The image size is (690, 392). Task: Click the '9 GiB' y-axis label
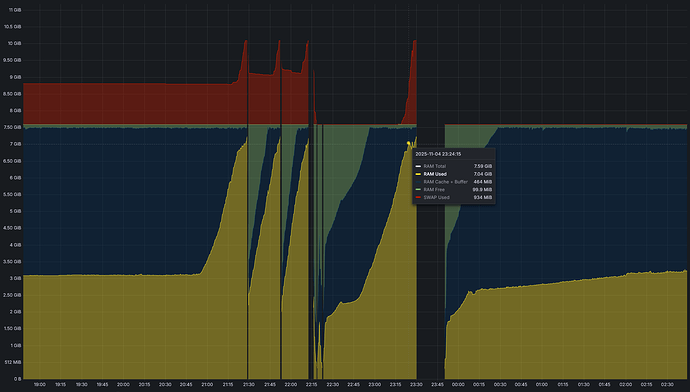[15, 77]
